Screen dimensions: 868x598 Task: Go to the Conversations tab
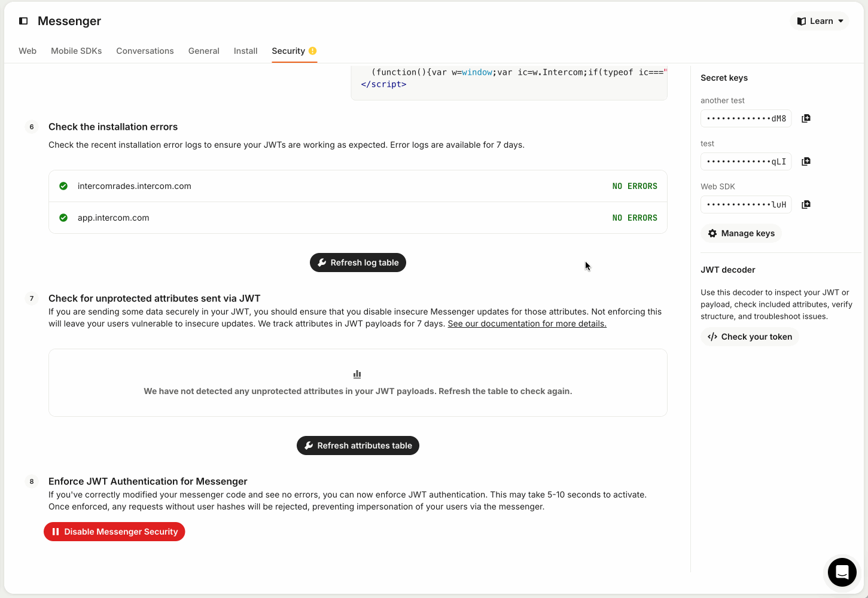(145, 51)
